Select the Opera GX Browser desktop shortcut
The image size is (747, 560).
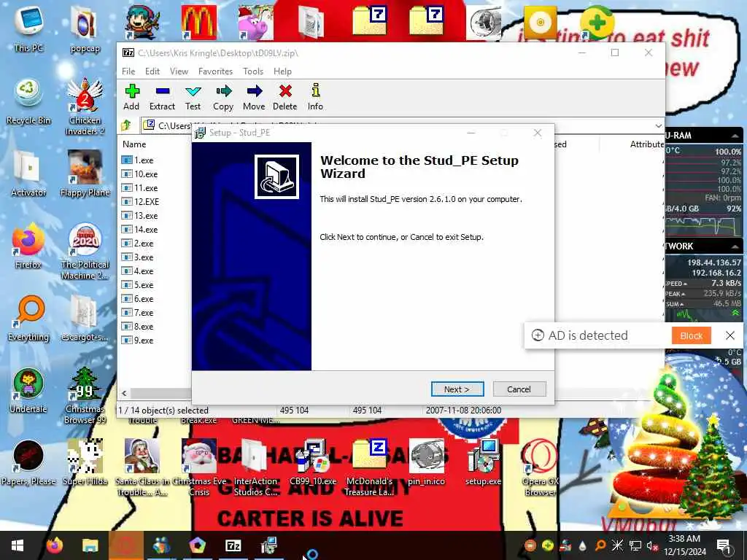[x=540, y=467]
